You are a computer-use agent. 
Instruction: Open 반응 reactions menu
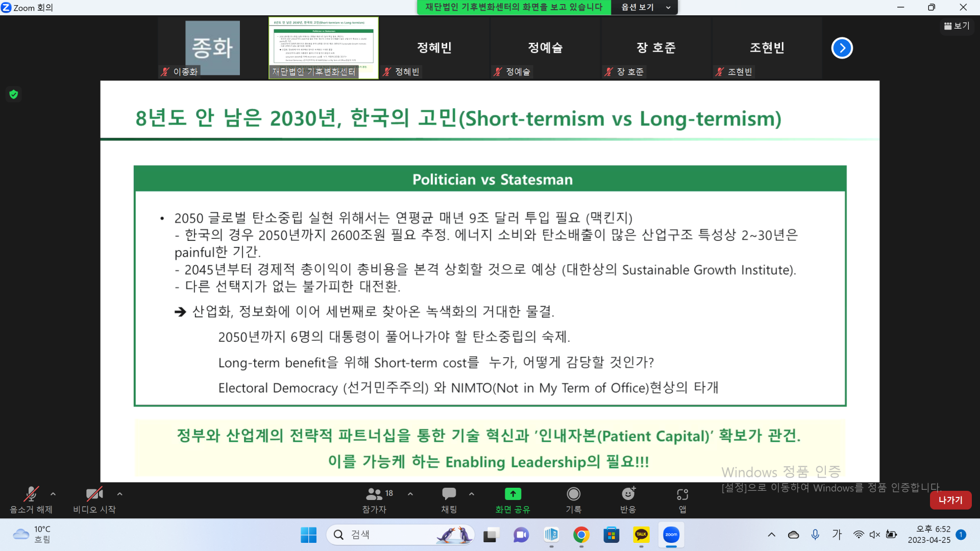(x=628, y=499)
